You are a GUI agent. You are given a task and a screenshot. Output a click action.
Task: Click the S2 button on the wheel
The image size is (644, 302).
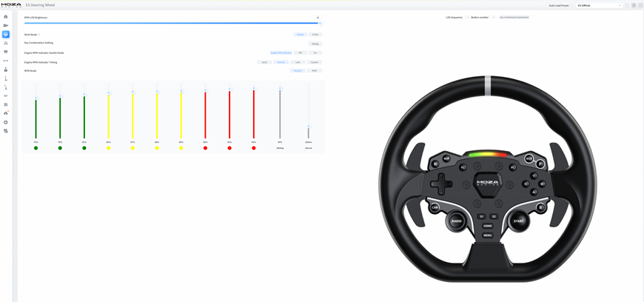coord(494,216)
